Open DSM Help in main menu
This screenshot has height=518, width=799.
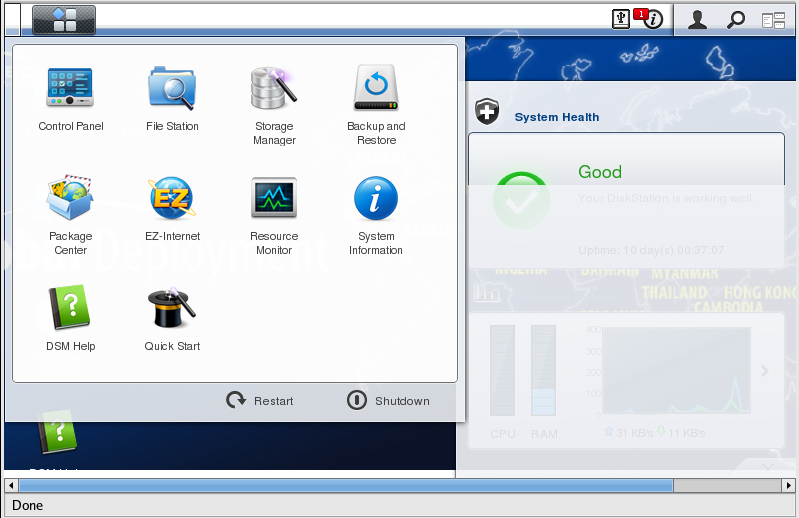[x=70, y=319]
